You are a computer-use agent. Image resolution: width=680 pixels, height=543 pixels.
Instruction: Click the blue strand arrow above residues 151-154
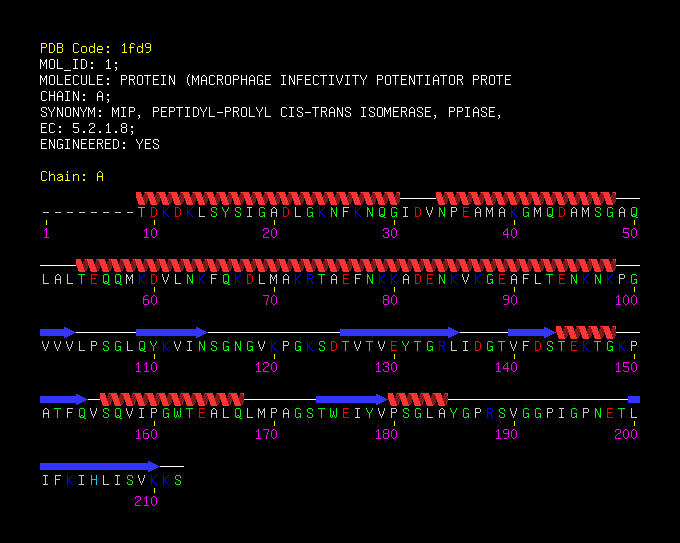64,399
